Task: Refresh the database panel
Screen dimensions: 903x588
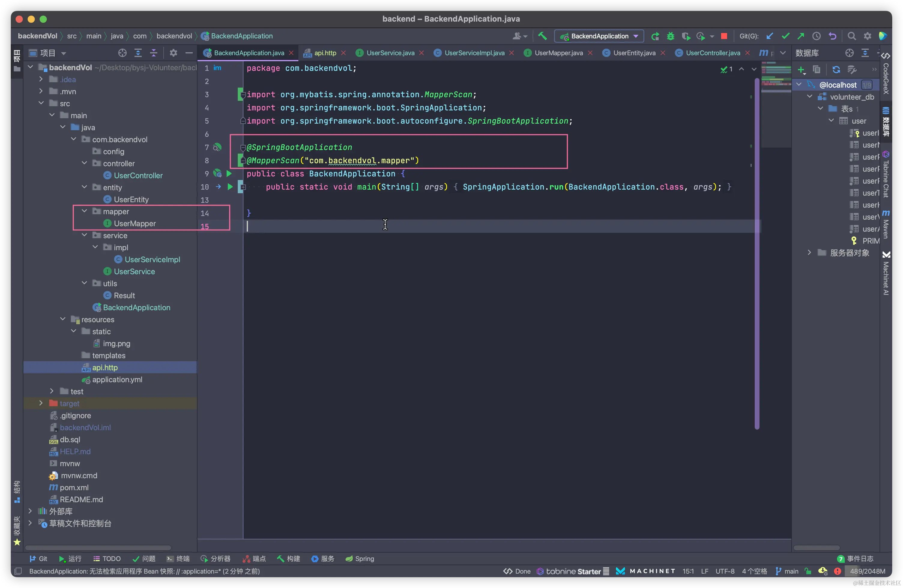Action: coord(836,69)
